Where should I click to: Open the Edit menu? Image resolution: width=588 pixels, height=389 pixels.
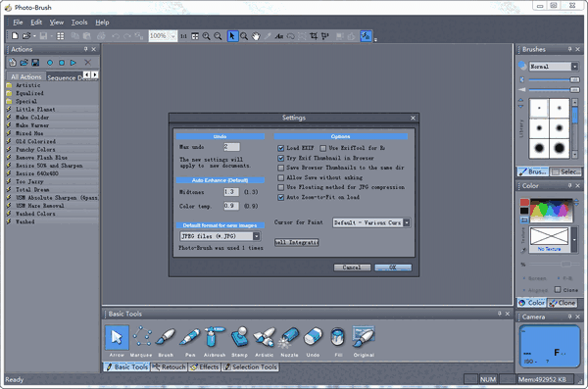[36, 23]
